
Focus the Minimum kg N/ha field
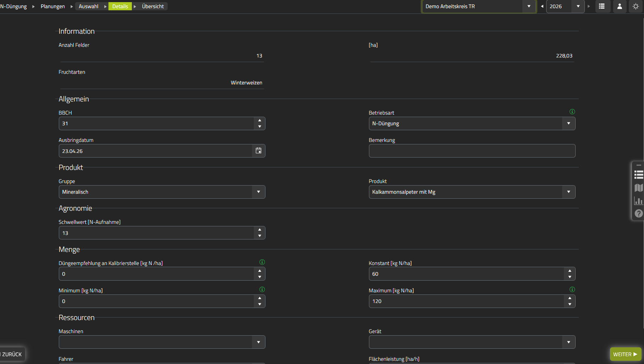tap(157, 301)
